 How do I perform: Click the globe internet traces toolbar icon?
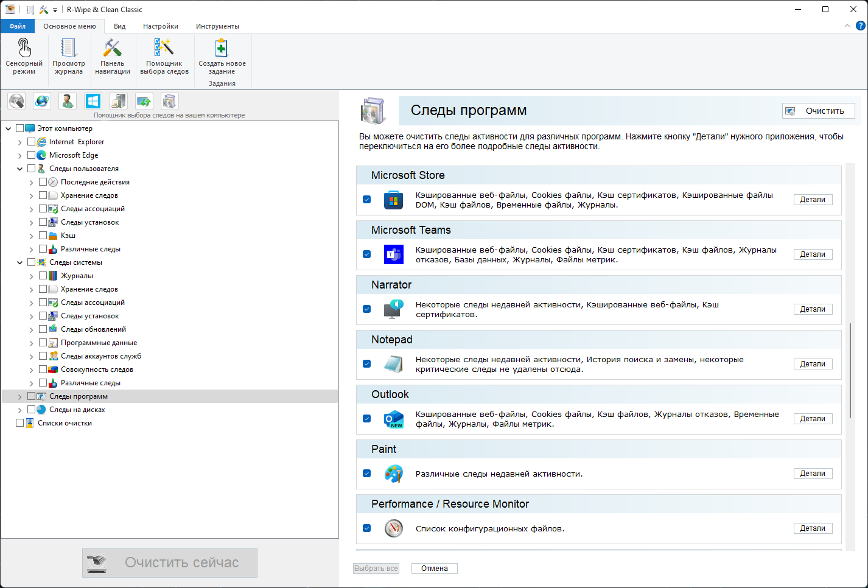pos(42,101)
